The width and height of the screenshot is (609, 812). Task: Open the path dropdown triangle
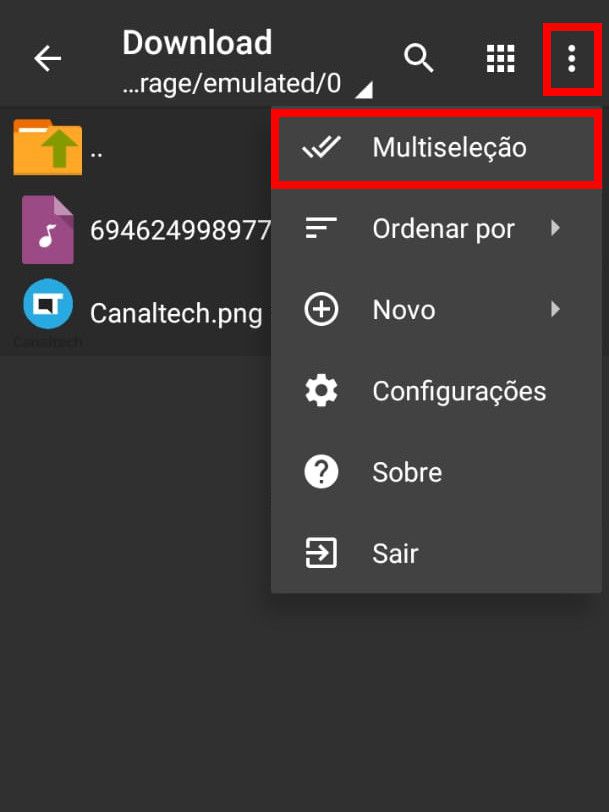coord(364,90)
